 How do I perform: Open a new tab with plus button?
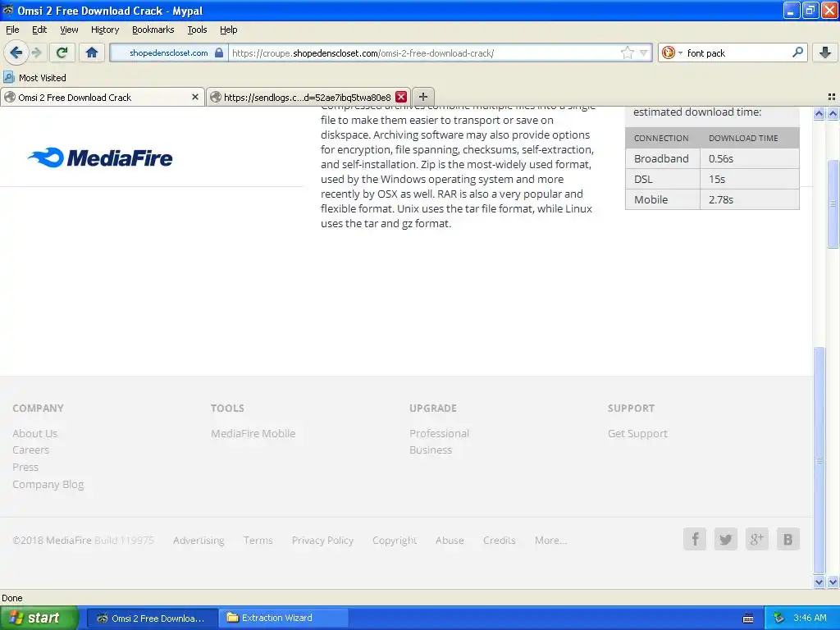423,97
